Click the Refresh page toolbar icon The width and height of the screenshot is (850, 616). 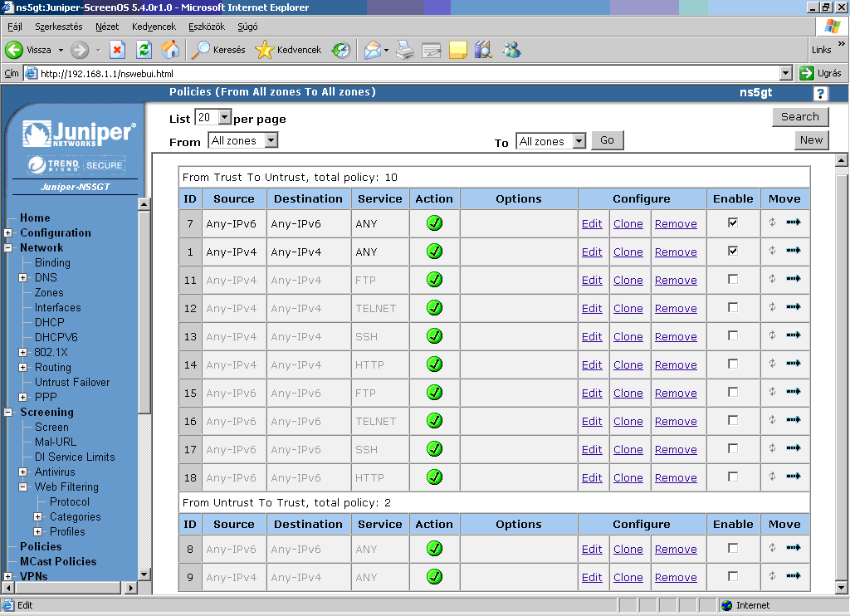pyautogui.click(x=144, y=50)
